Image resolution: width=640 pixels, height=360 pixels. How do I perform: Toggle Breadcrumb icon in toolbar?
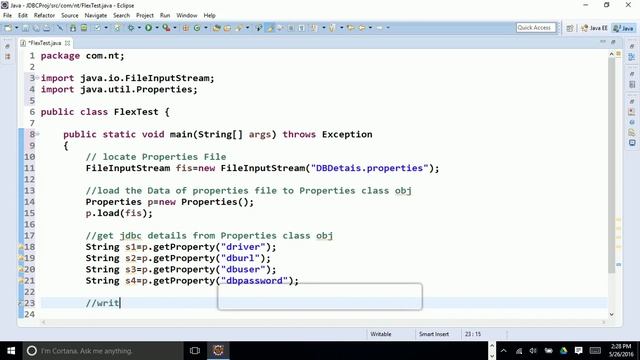point(259,28)
